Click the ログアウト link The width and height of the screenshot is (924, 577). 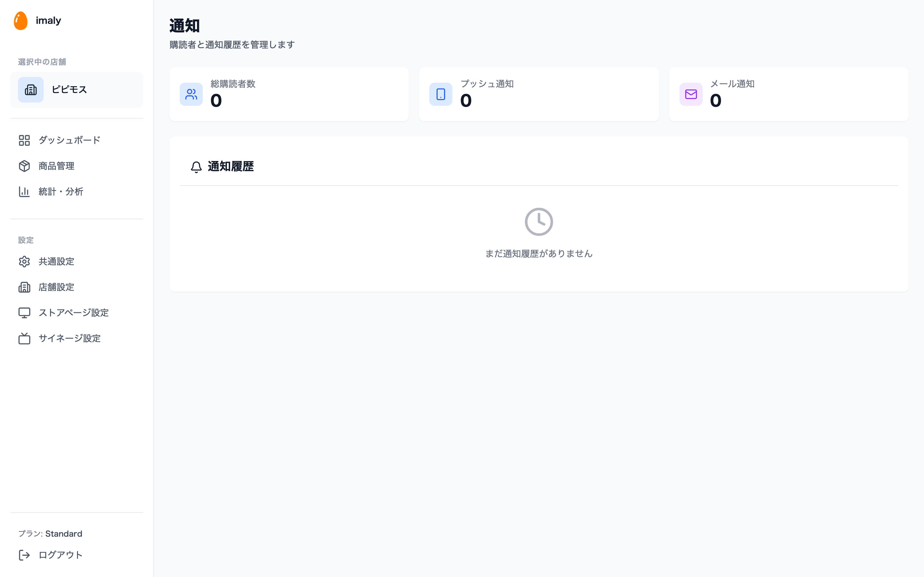[x=60, y=555]
